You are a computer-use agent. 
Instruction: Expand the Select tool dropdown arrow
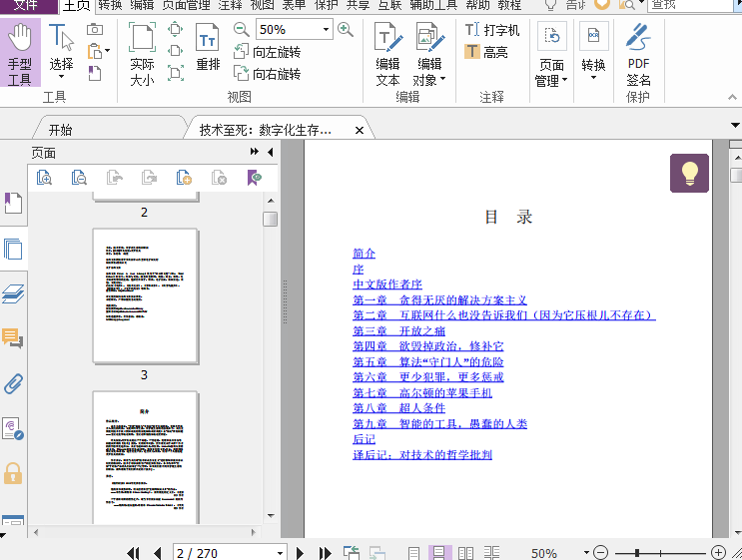pyautogui.click(x=61, y=77)
